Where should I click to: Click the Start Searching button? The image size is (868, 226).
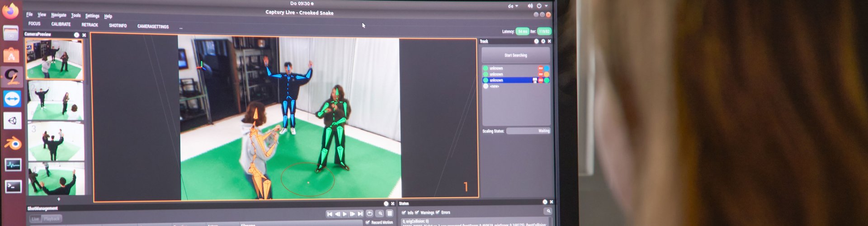pyautogui.click(x=516, y=55)
